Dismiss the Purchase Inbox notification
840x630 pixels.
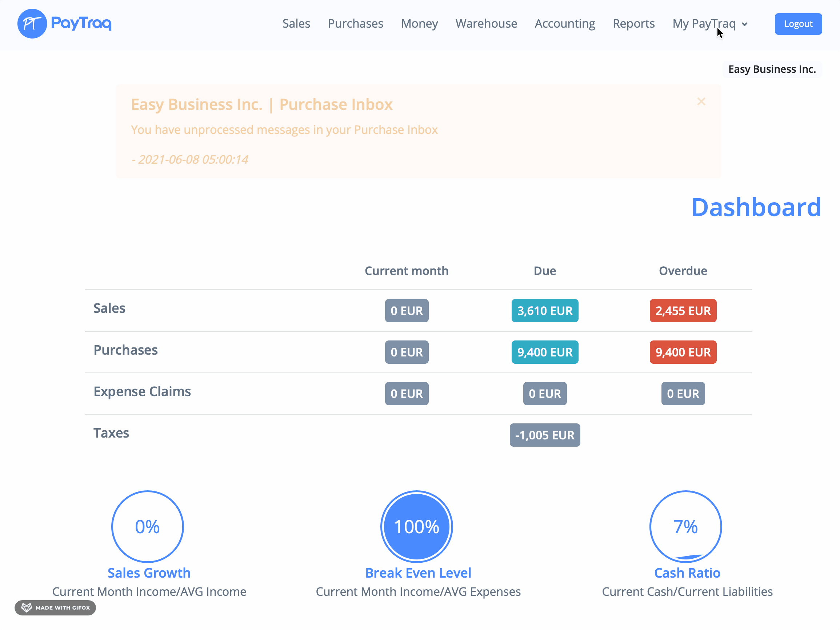point(701,101)
